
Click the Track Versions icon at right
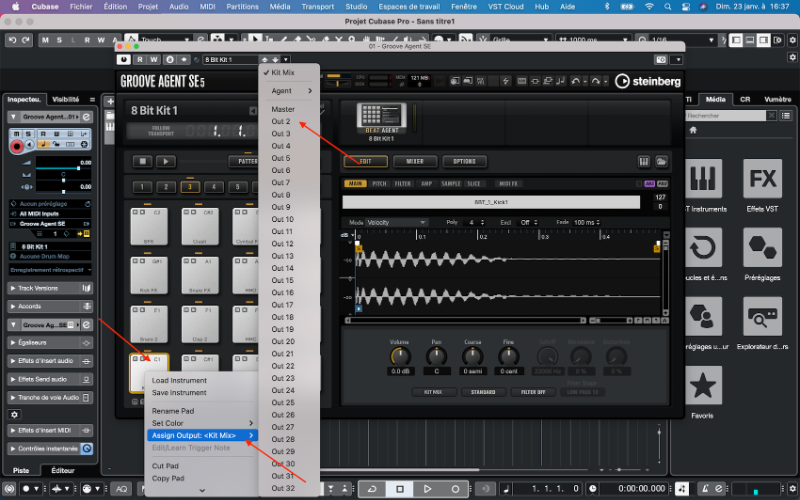point(87,288)
